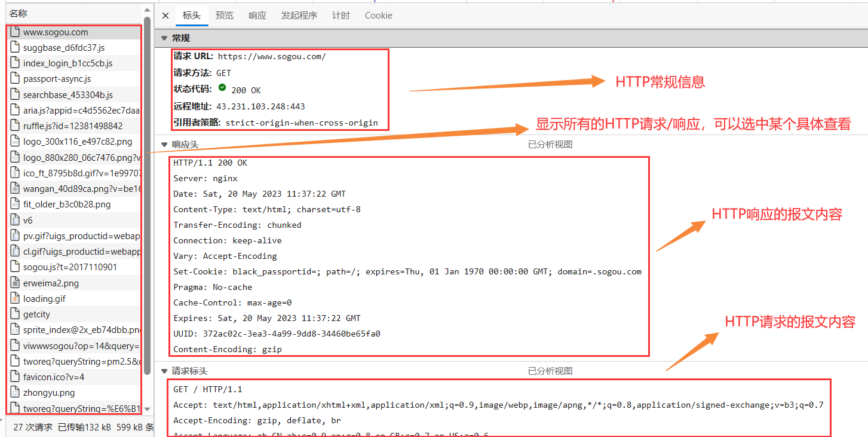Open the 发起程序 initiator tab
Viewport: 868px width, 437px height.
[x=299, y=16]
